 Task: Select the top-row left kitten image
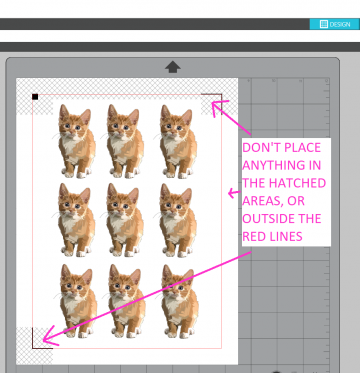point(75,141)
